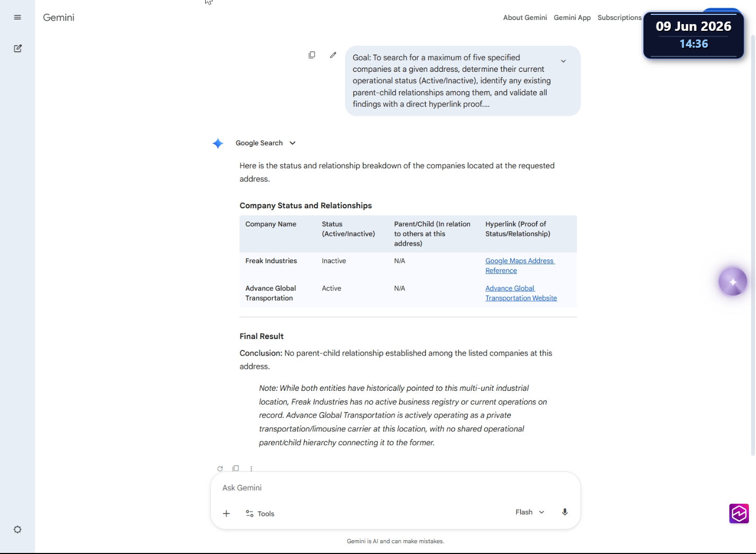The height and width of the screenshot is (554, 756).
Task: Click the purple floating sparkle button
Action: (733, 282)
